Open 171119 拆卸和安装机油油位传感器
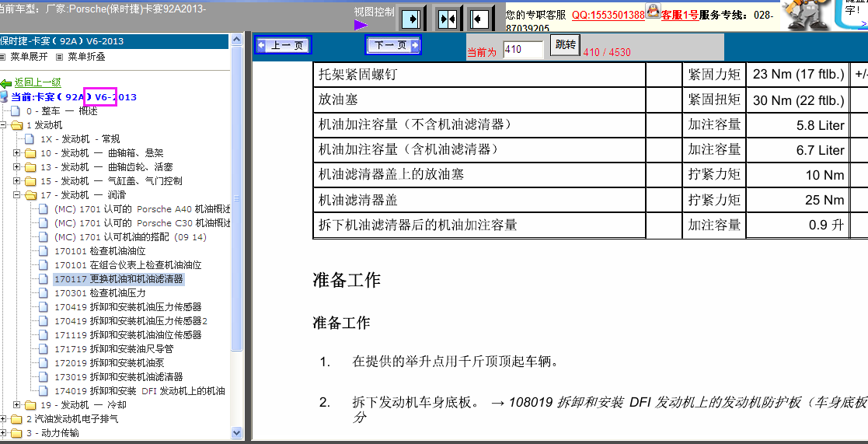 tap(128, 335)
